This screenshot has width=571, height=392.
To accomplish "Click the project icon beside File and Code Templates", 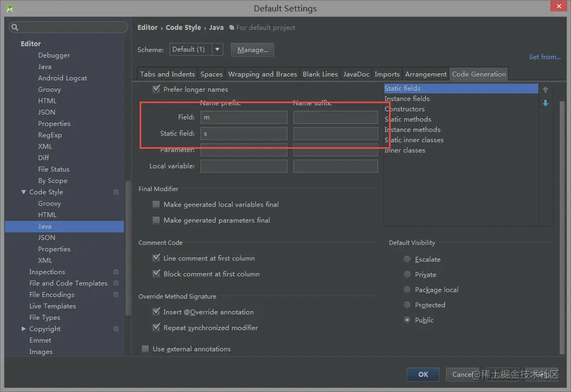I will point(116,283).
